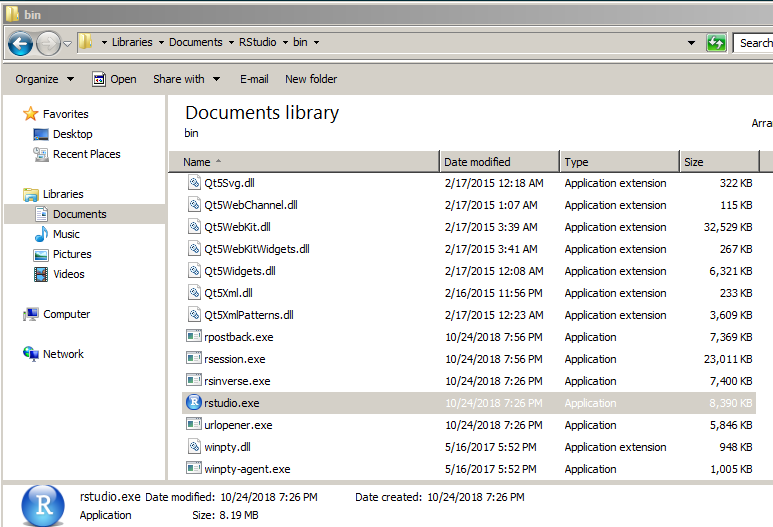The width and height of the screenshot is (773, 527).
Task: Click the urlopener.exe application icon
Action: (194, 424)
